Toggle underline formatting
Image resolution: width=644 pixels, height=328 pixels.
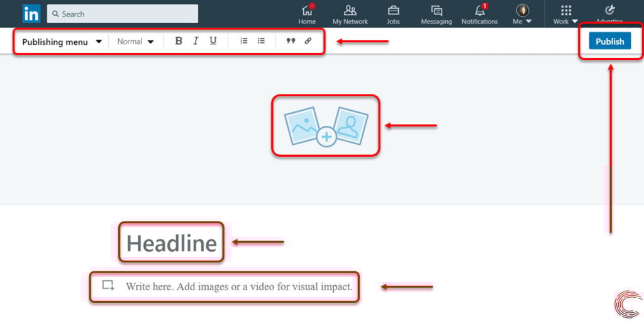[213, 41]
